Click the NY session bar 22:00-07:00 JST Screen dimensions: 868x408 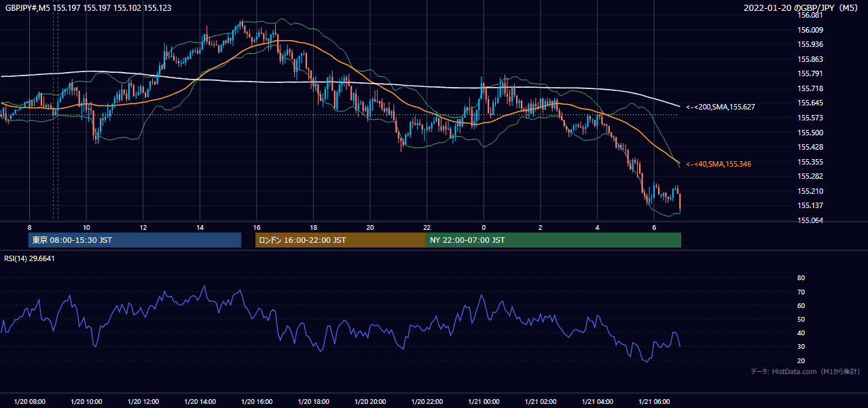pos(554,240)
